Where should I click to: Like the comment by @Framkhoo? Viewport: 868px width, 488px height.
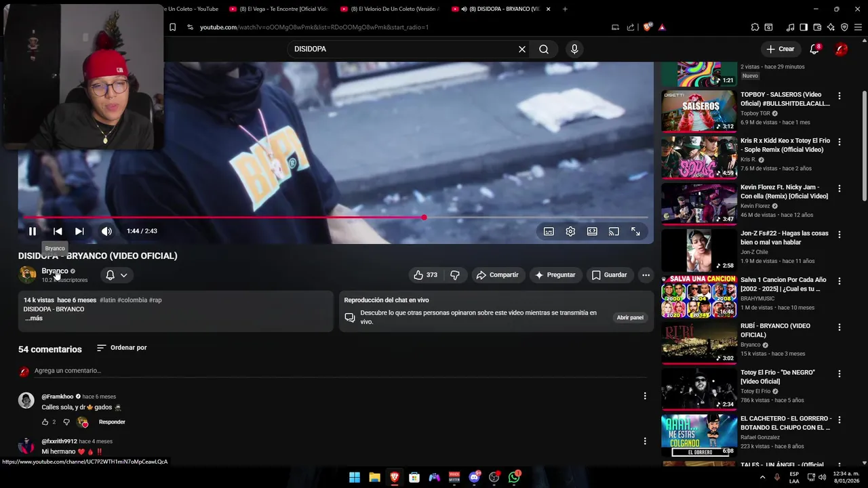(x=45, y=422)
